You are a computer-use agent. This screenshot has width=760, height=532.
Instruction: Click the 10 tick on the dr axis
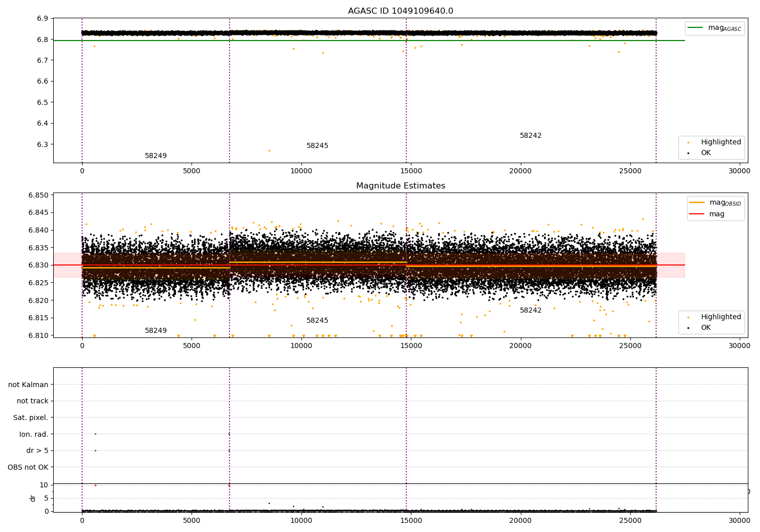[x=44, y=485]
